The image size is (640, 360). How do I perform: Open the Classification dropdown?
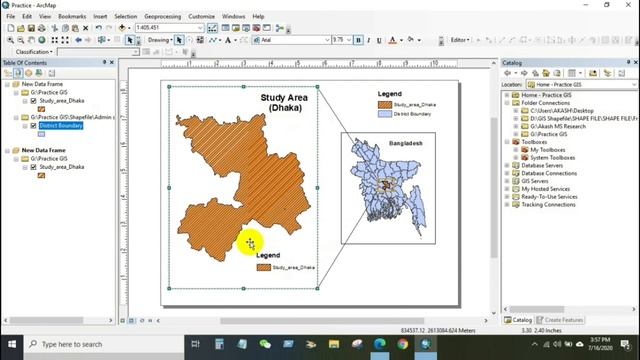(34, 52)
